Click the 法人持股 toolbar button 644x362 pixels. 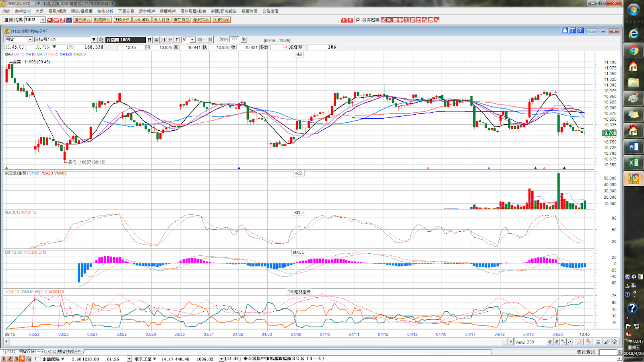[x=161, y=20]
